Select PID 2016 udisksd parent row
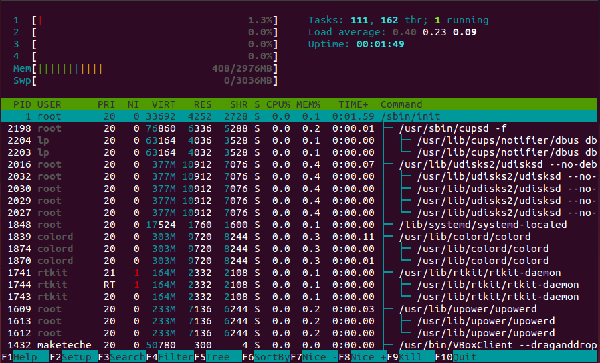Viewport: 600px width, 363px height. point(299,164)
